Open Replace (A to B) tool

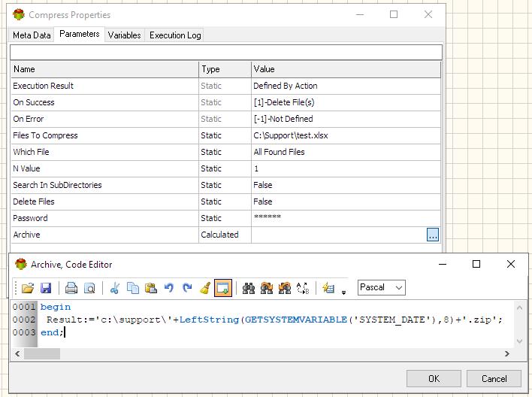point(303,288)
